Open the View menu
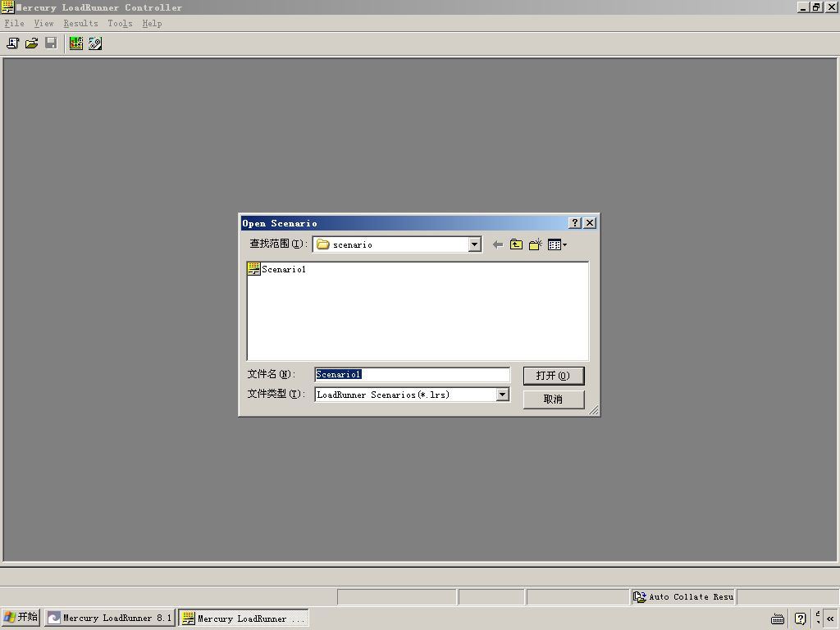 pyautogui.click(x=44, y=24)
